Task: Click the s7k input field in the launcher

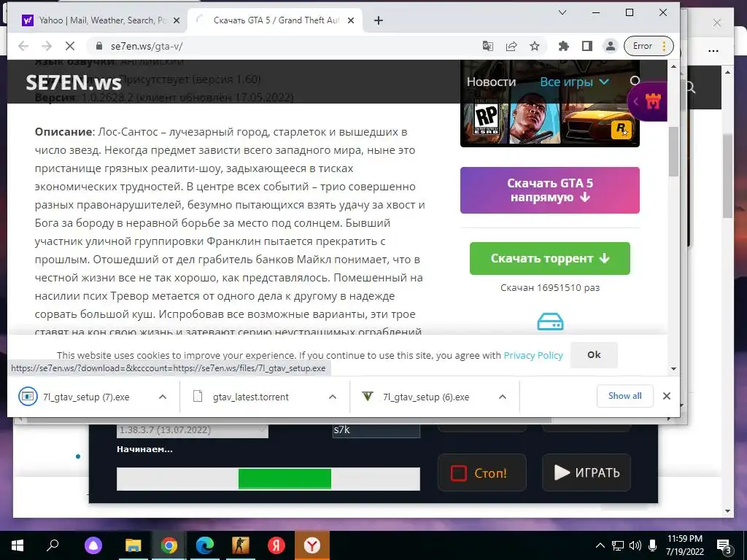Action: click(376, 430)
